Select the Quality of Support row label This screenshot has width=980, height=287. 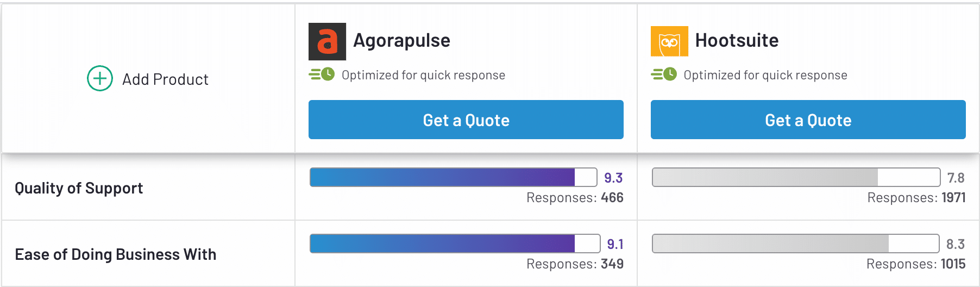79,188
